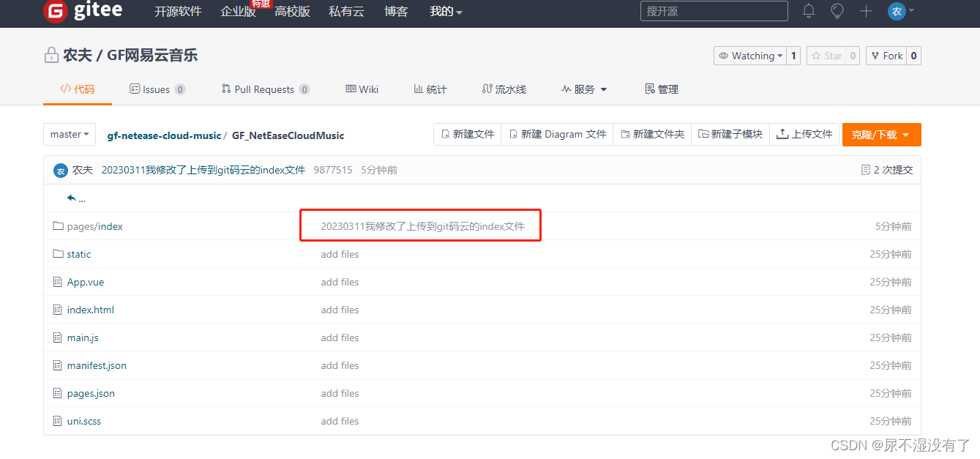Click 博客 in top navigation
Screen dimensions: 980x459
(396, 12)
